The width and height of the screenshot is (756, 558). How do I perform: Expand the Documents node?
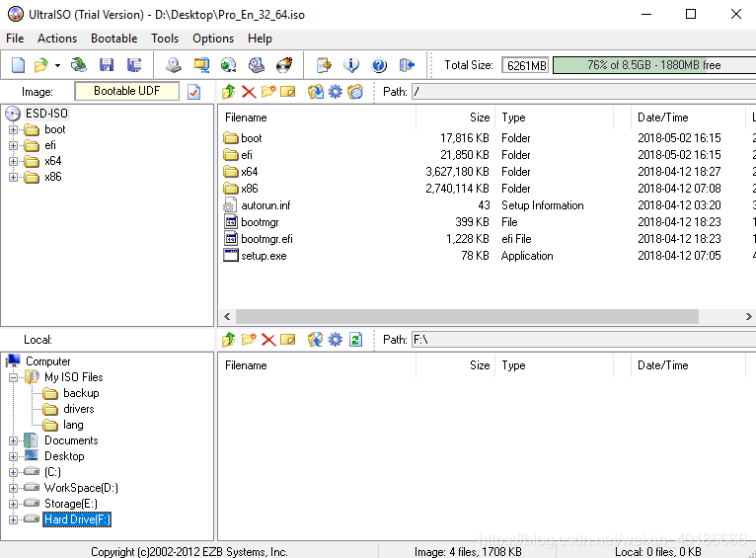pos(14,440)
